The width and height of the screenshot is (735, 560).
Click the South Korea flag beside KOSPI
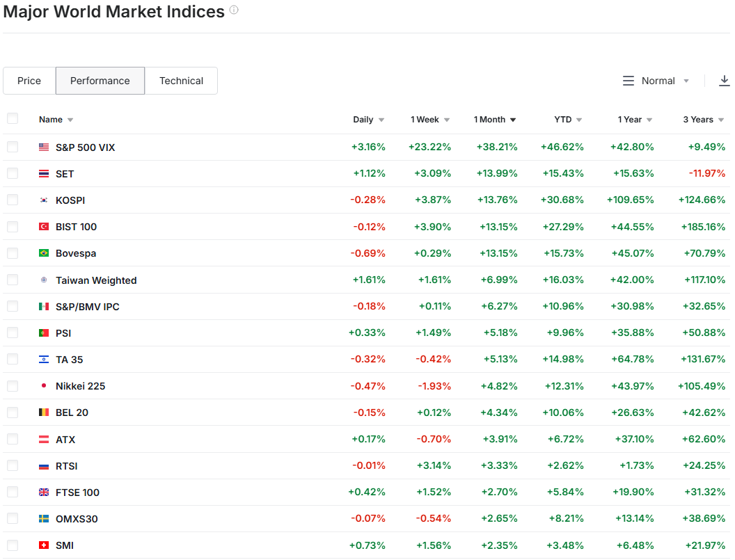tap(44, 200)
